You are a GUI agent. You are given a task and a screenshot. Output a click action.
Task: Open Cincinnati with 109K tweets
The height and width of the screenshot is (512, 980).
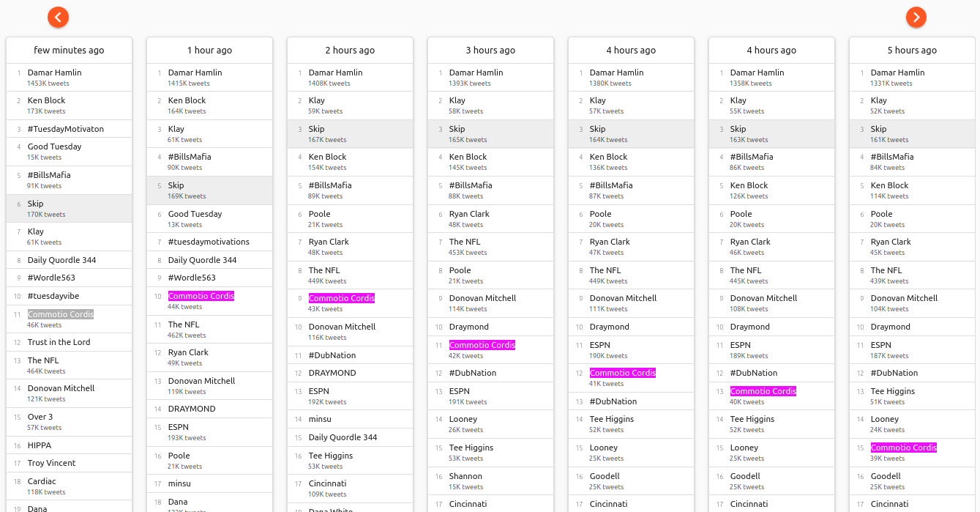click(351, 489)
